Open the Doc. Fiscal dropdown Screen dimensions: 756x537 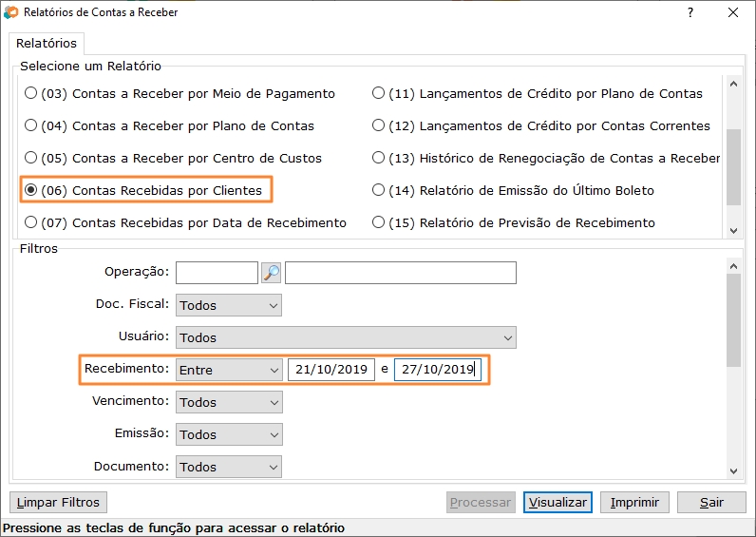click(229, 305)
